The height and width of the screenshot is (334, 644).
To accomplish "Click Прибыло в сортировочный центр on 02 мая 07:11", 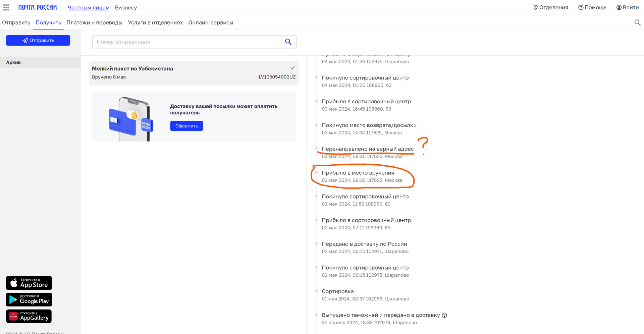I will 366,220.
